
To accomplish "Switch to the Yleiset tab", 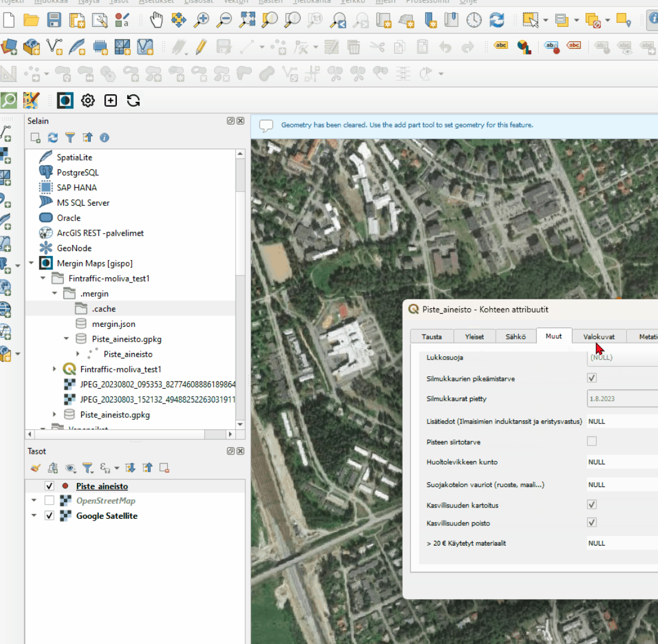I will coord(475,336).
